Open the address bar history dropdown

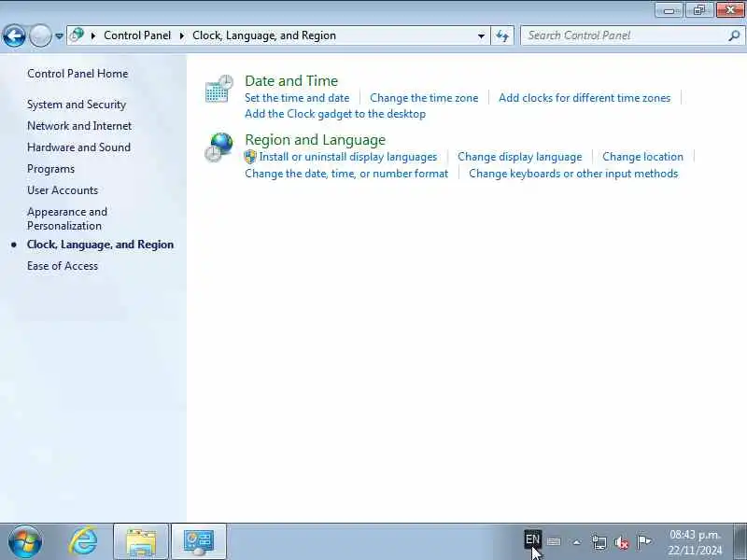(x=481, y=35)
